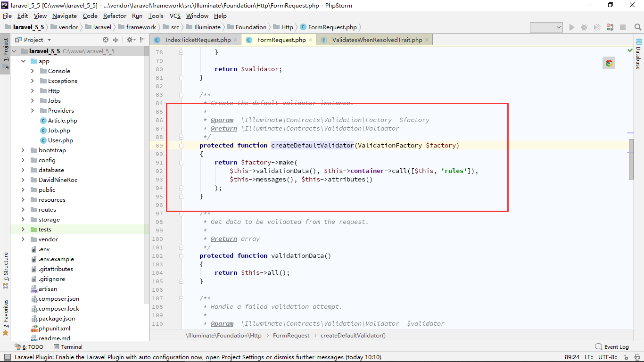Open the File menu
This screenshot has height=362, width=644.
7,16
